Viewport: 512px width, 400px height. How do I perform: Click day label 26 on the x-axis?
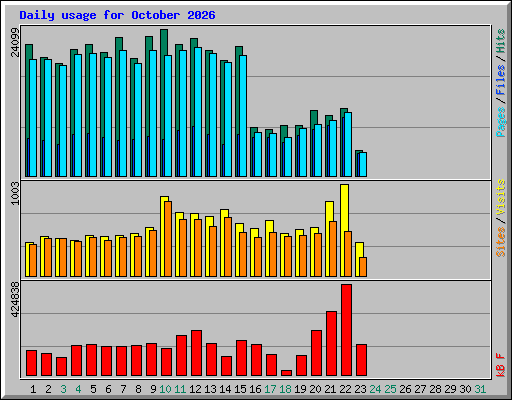[x=405, y=389]
